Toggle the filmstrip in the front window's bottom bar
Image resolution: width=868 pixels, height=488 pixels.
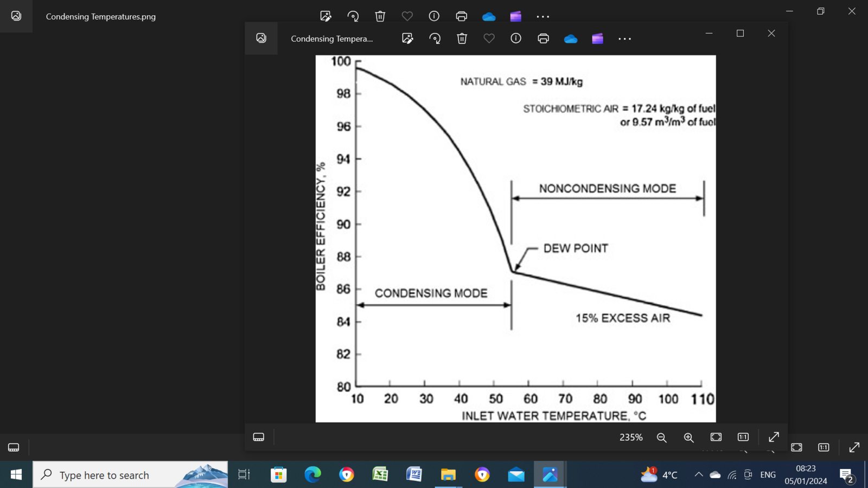click(259, 437)
